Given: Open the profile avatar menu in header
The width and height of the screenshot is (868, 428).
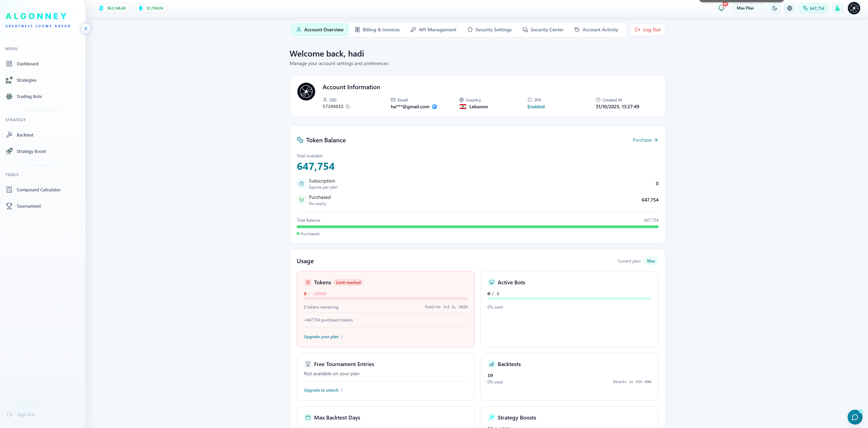Looking at the screenshot, I should (854, 8).
